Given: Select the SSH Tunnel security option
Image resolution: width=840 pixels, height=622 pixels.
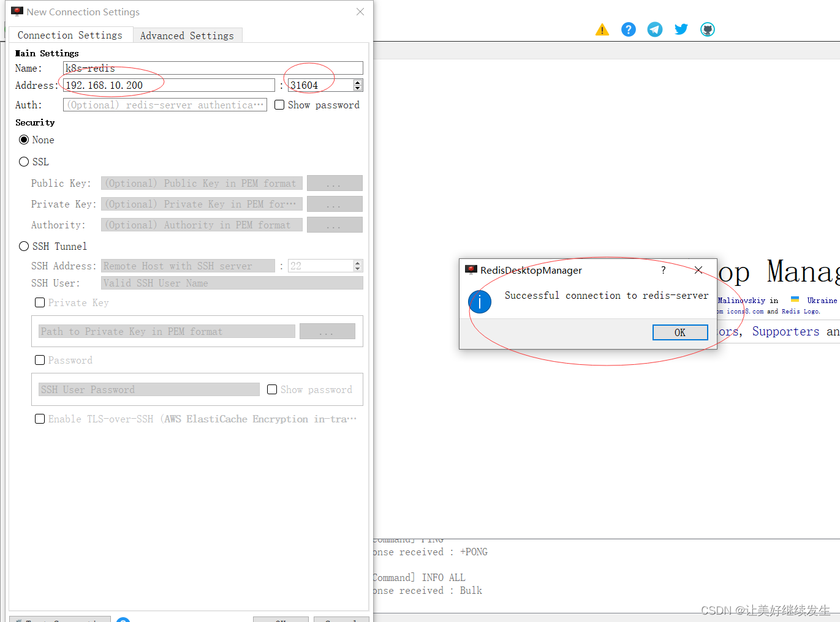Looking at the screenshot, I should click(24, 246).
